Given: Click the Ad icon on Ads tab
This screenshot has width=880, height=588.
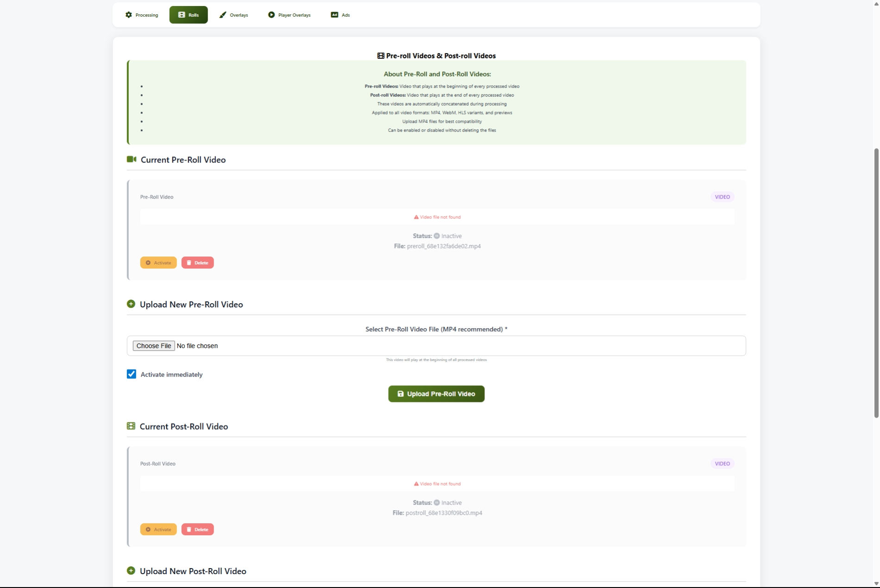Looking at the screenshot, I should 334,15.
